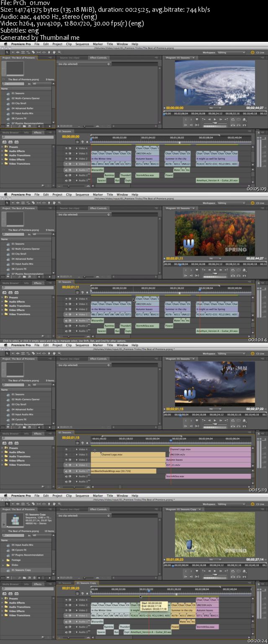268x644 pixels.
Task: Select 06 Cycore FX in the 00:15:19 frame
Action: (19, 419)
